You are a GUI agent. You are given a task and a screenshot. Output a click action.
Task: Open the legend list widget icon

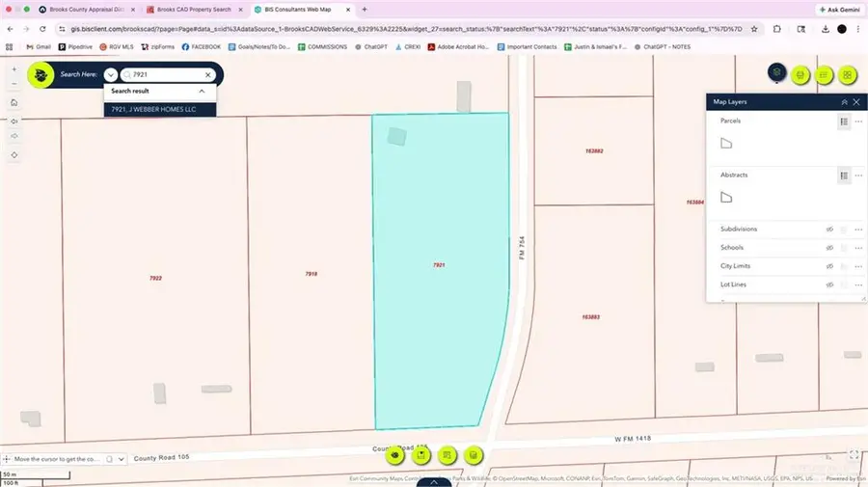824,74
